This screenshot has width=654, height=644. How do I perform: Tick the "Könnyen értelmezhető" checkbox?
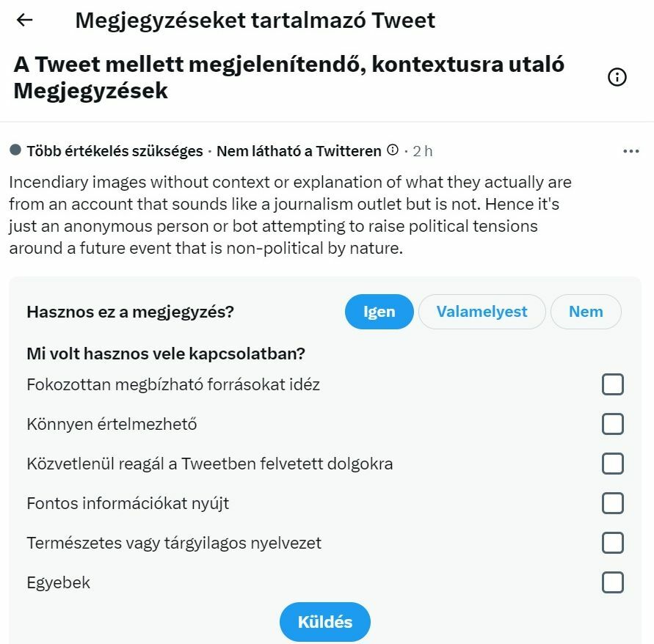[613, 424]
